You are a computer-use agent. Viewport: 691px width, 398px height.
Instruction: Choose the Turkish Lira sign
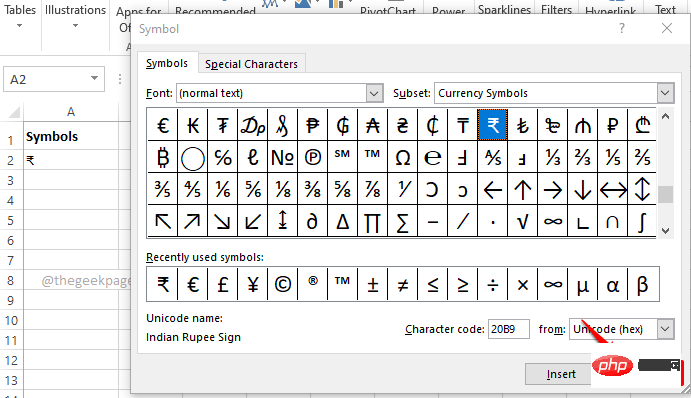point(523,125)
